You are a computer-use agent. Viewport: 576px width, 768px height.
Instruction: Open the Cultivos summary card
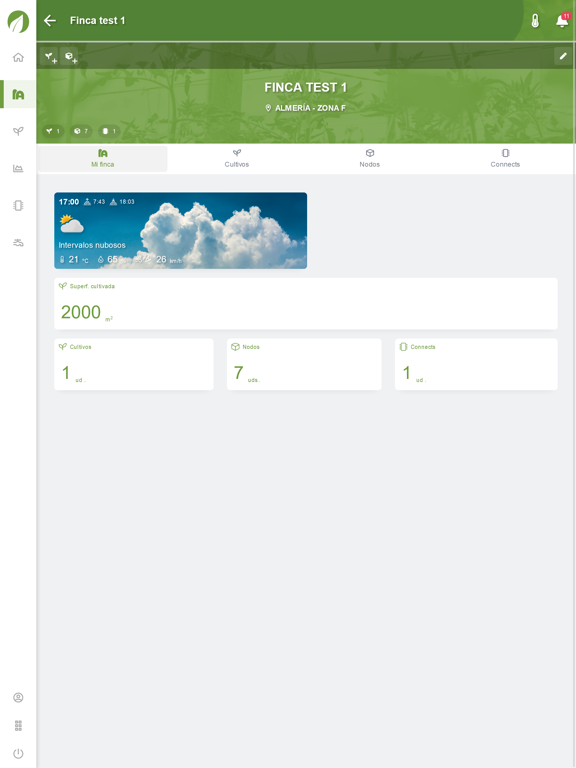pos(134,364)
